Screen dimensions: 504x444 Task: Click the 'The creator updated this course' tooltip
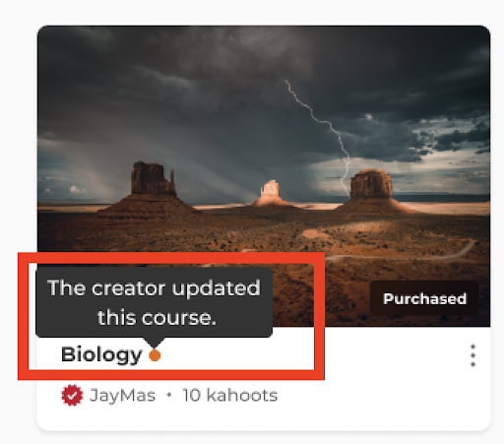point(154,302)
